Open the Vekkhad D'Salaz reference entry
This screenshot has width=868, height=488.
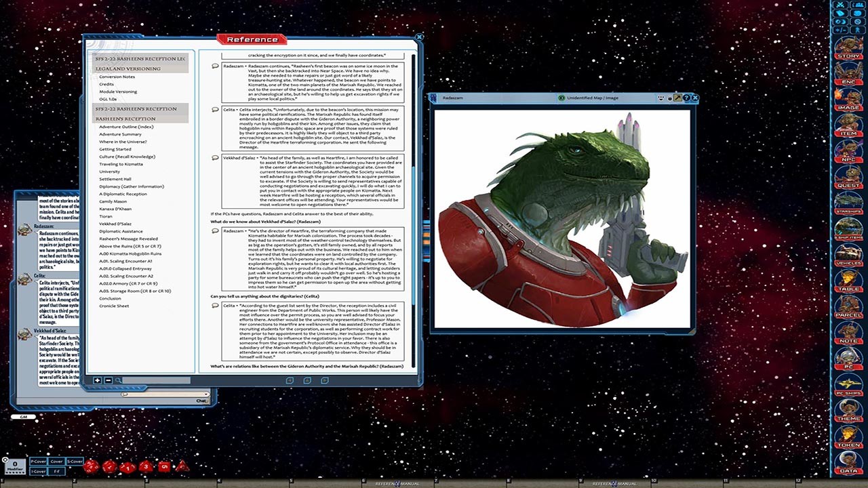click(115, 223)
